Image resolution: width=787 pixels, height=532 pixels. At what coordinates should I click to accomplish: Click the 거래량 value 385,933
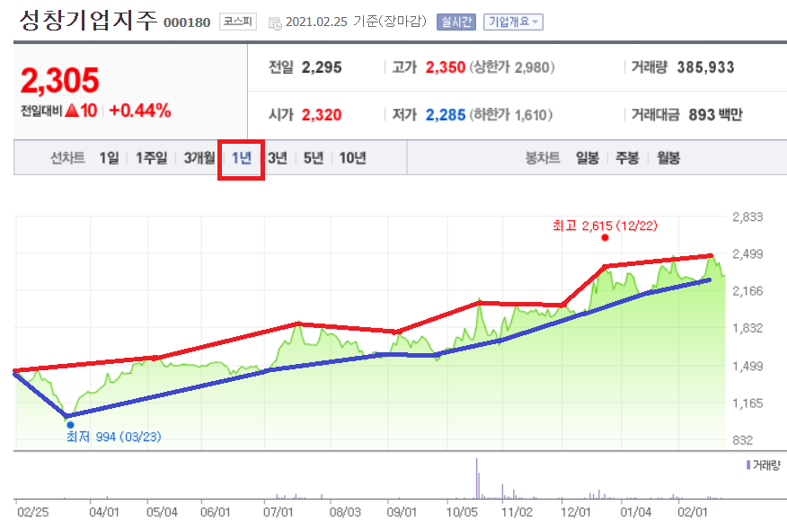tap(705, 67)
